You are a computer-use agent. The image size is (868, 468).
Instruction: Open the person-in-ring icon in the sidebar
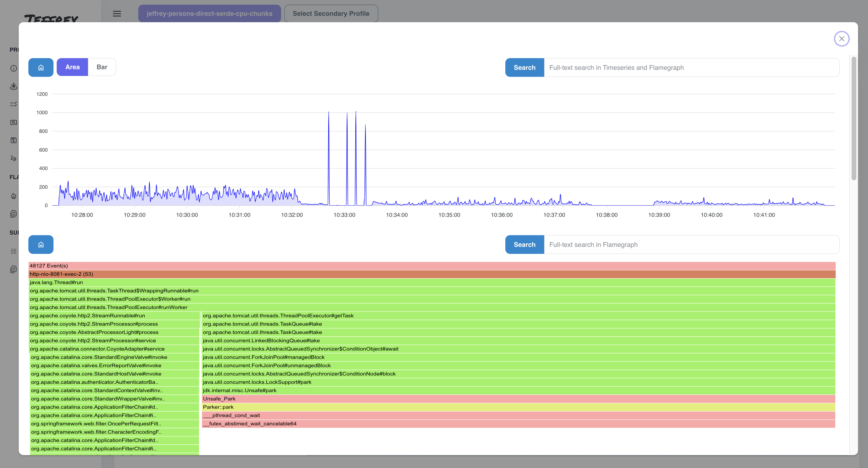tap(13, 86)
